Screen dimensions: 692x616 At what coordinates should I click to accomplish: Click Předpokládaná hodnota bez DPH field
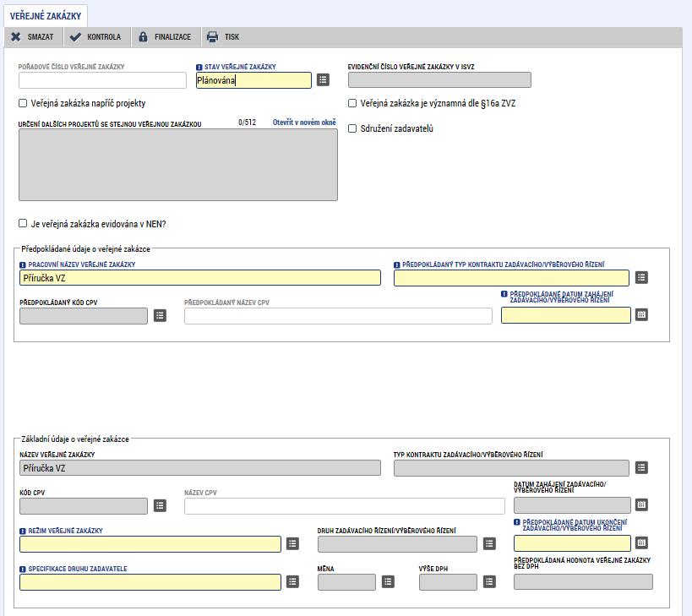pyautogui.click(x=583, y=582)
